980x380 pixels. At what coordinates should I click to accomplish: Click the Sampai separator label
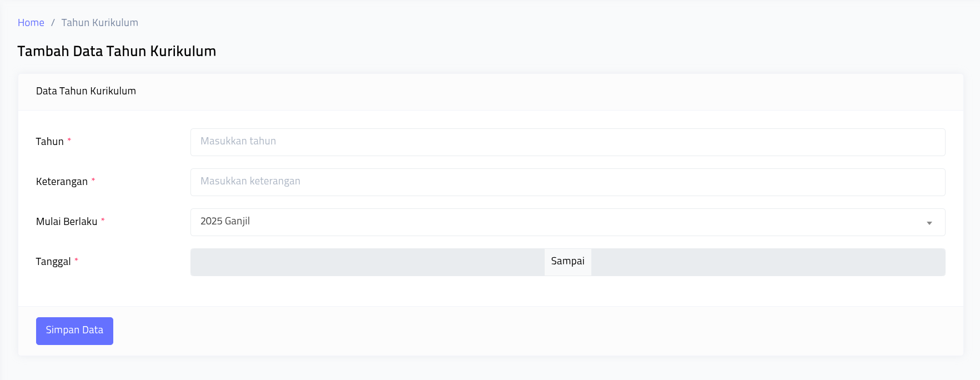tap(567, 262)
